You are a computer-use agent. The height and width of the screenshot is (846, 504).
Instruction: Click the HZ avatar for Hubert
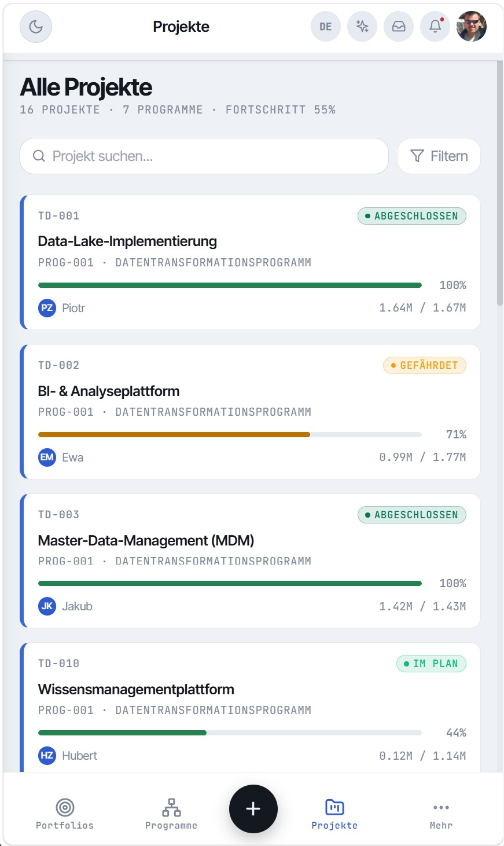tap(47, 756)
